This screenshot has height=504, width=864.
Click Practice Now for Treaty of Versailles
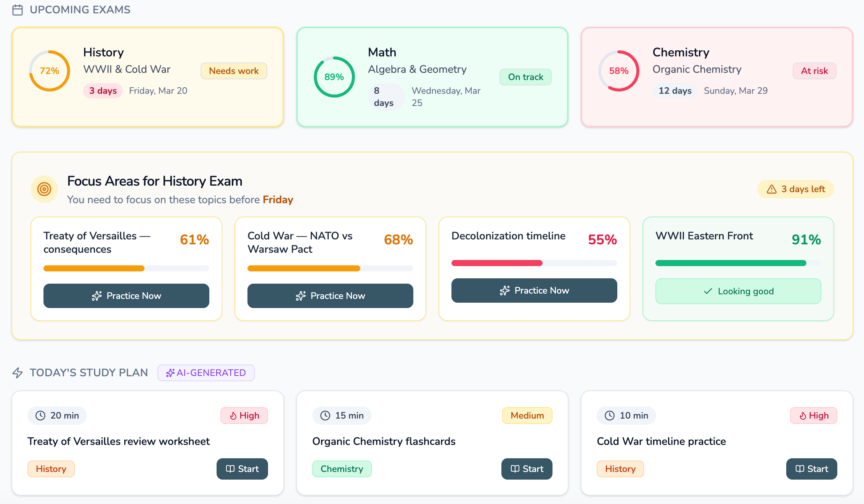pos(126,296)
